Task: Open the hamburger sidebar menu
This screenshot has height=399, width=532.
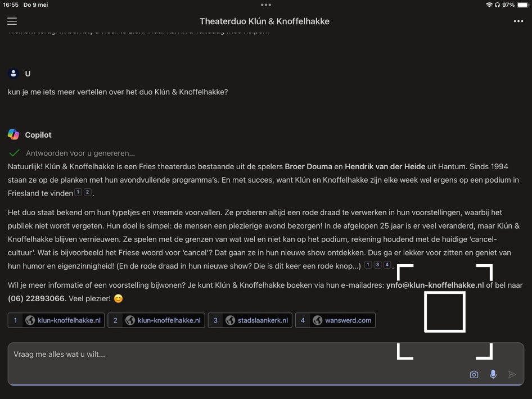Action: (12, 21)
